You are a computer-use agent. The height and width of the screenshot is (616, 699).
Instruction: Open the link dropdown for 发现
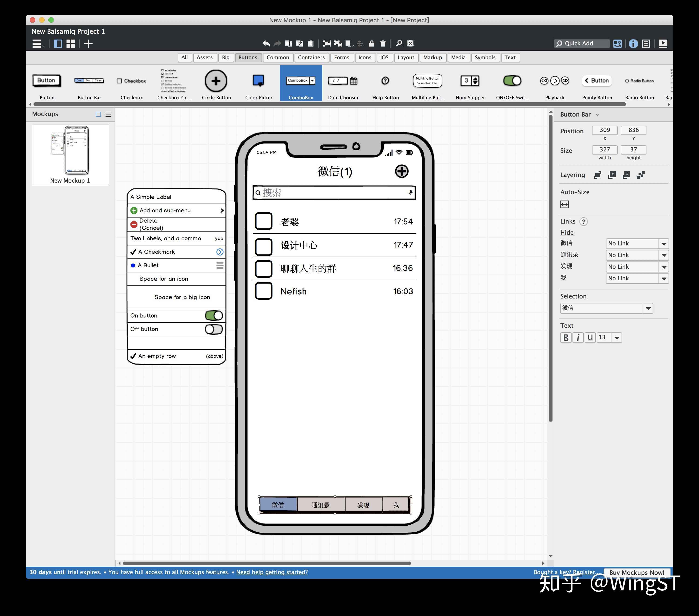(664, 267)
